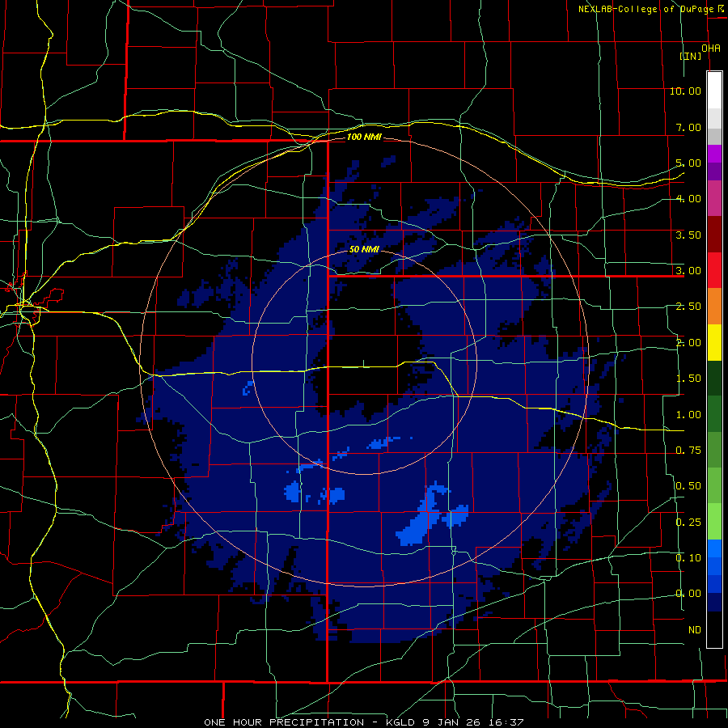Click the navy blue legend swatch
The width and height of the screenshot is (728, 728).
714,603
